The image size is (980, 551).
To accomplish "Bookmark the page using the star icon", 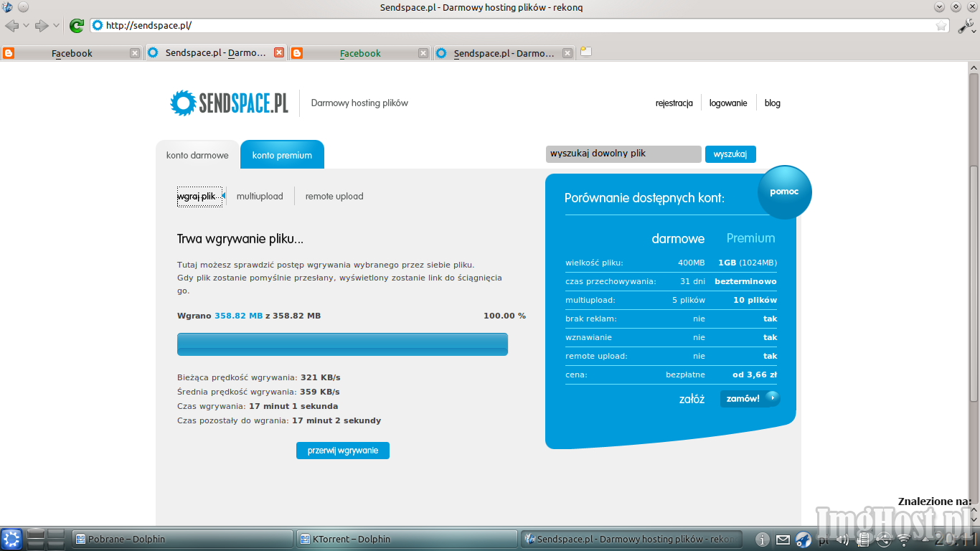I will [x=941, y=26].
